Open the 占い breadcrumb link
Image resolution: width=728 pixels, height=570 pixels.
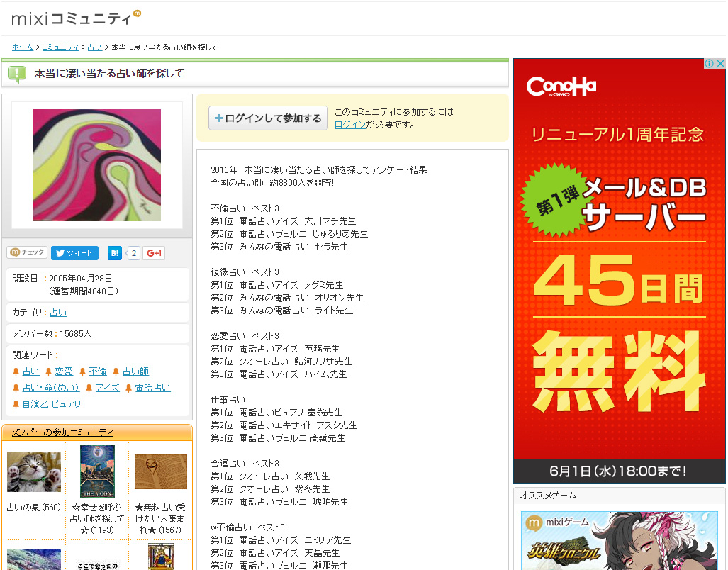tap(95, 47)
